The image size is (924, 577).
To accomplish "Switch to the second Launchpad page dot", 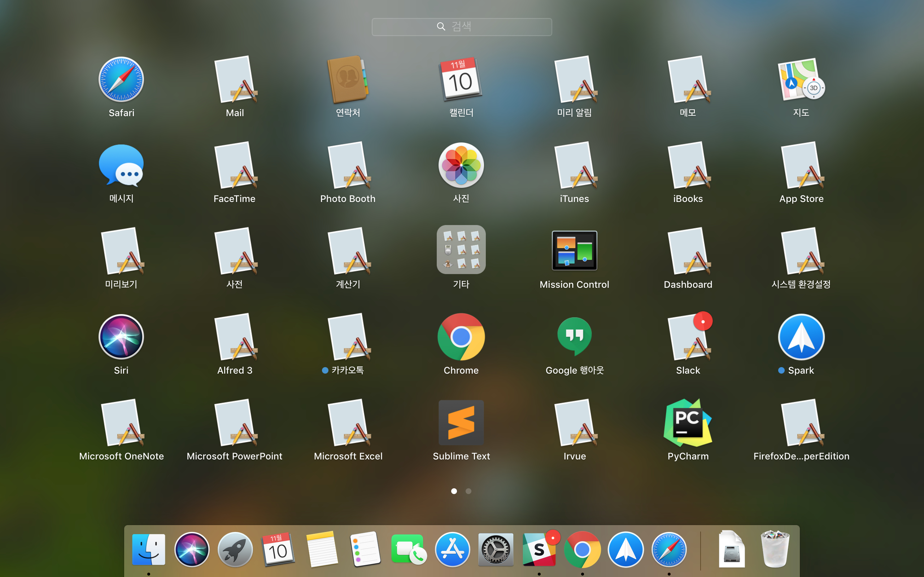I will point(468,491).
